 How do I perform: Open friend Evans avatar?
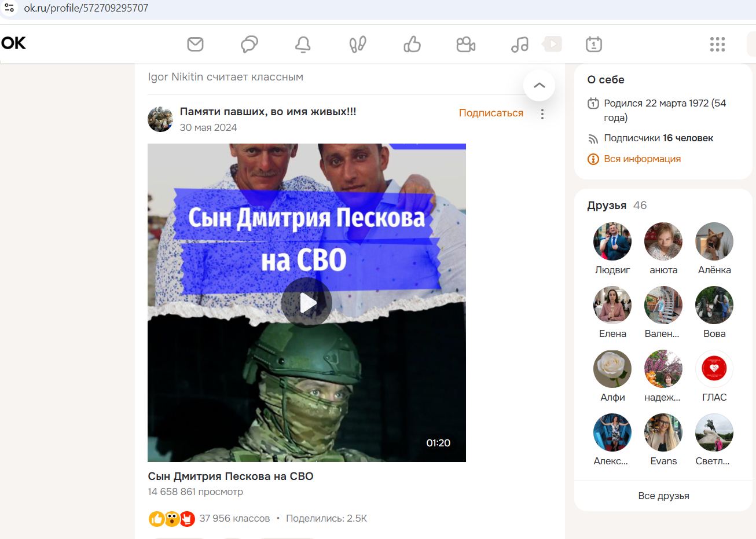663,432
